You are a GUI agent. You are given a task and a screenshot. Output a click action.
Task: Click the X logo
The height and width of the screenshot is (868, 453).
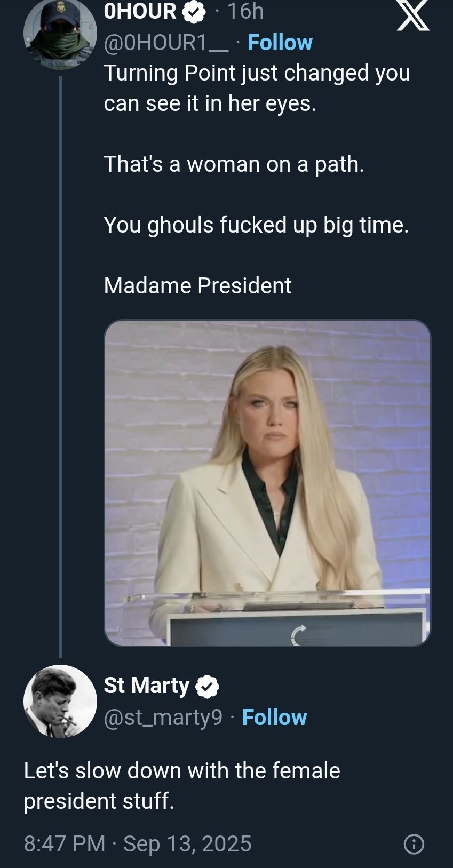click(x=413, y=15)
